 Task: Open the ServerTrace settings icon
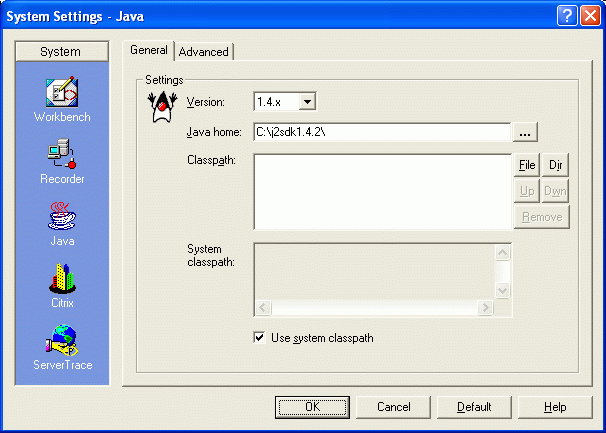[62, 340]
